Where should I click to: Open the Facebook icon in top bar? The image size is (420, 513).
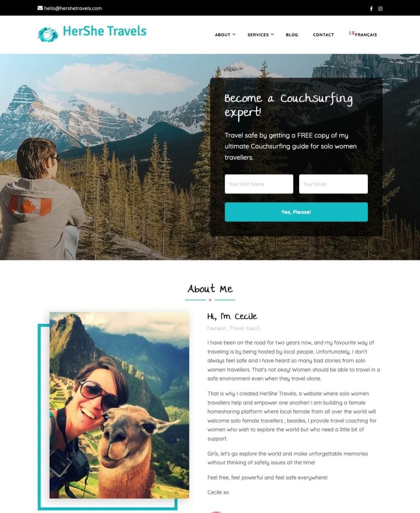coord(371,9)
